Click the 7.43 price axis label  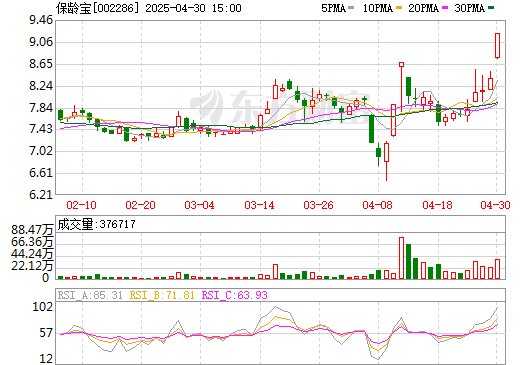(x=41, y=129)
